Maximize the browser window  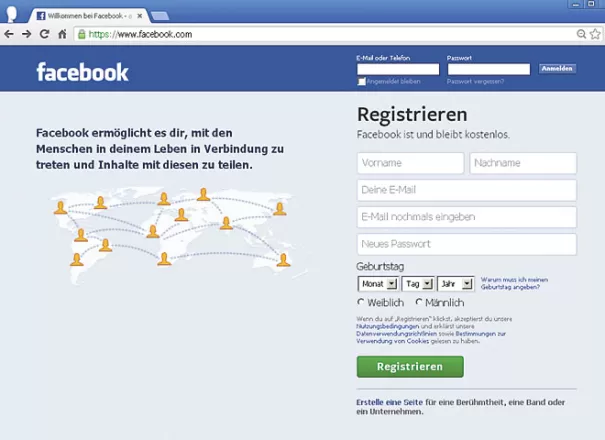tap(591, 4)
